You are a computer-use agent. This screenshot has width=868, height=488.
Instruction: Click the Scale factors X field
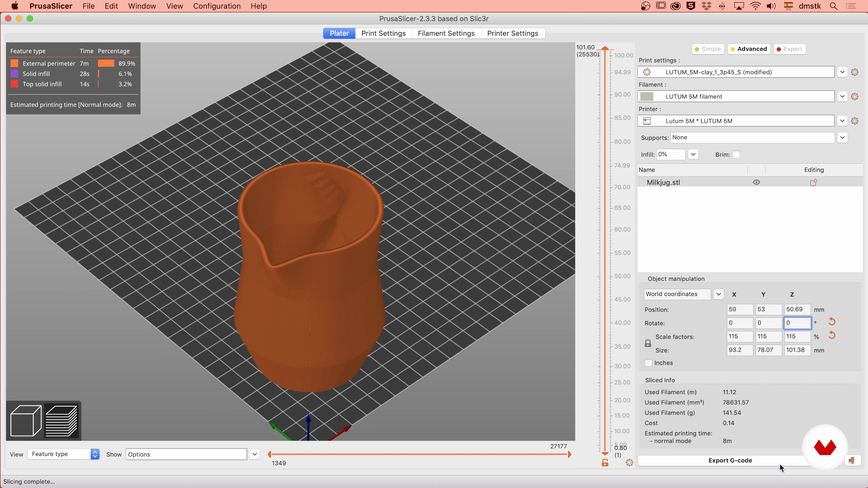pos(740,336)
